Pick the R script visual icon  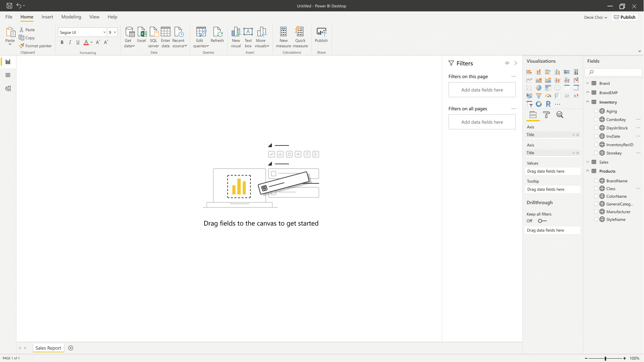pyautogui.click(x=548, y=104)
